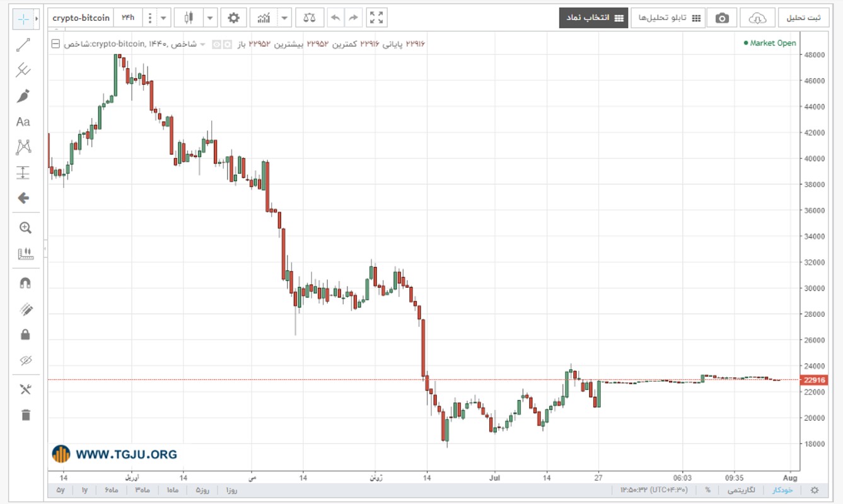This screenshot has height=504, width=843.
Task: Take a chart snapshot with camera icon
Action: [x=722, y=18]
